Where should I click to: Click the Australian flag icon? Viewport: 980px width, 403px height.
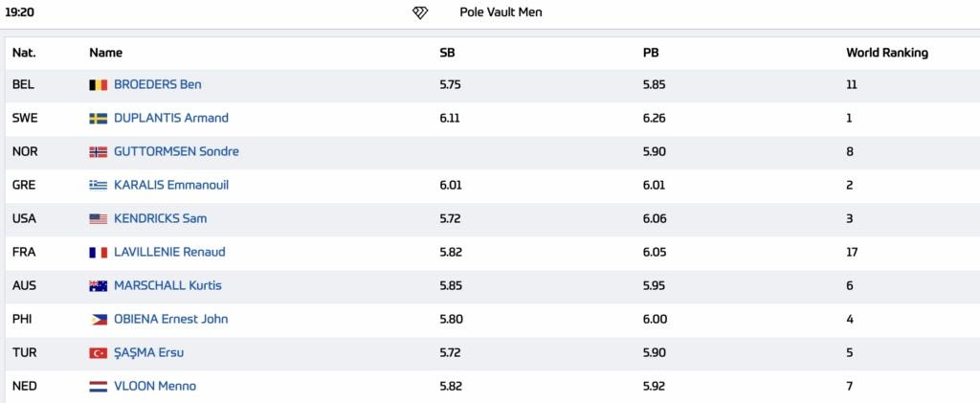click(98, 285)
